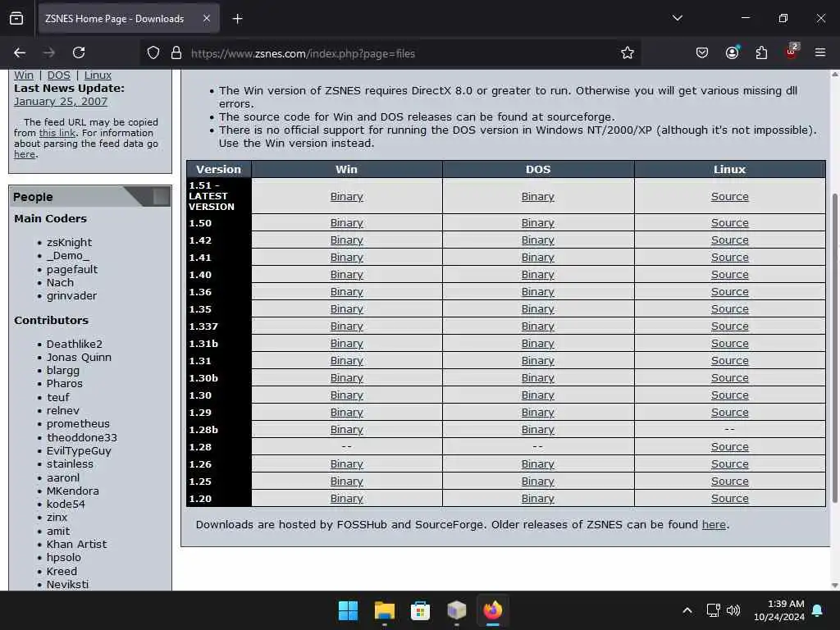840x630 pixels.
Task: Open the Firefox hamburger application menu
Action: 820,52
